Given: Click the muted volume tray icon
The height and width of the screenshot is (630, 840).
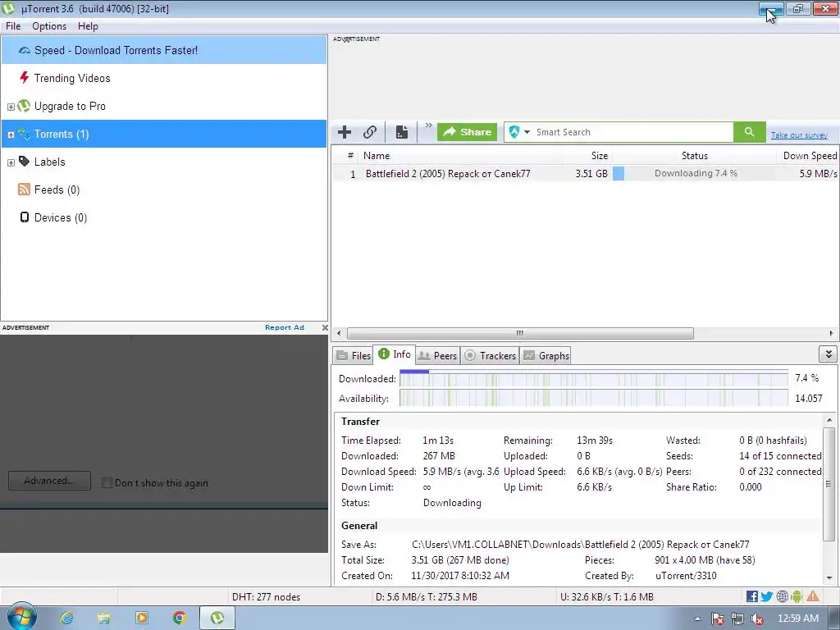Looking at the screenshot, I should click(x=757, y=619).
